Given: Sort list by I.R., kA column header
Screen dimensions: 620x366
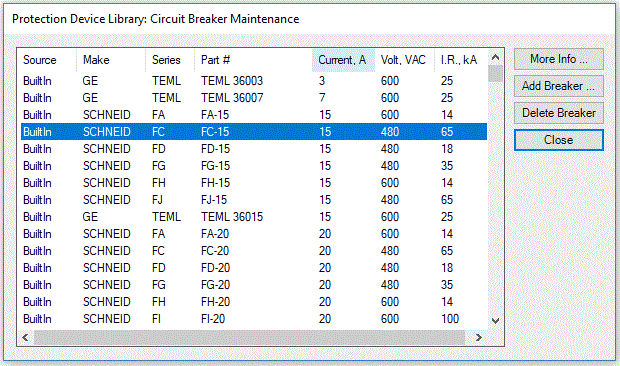Looking at the screenshot, I should [x=461, y=60].
